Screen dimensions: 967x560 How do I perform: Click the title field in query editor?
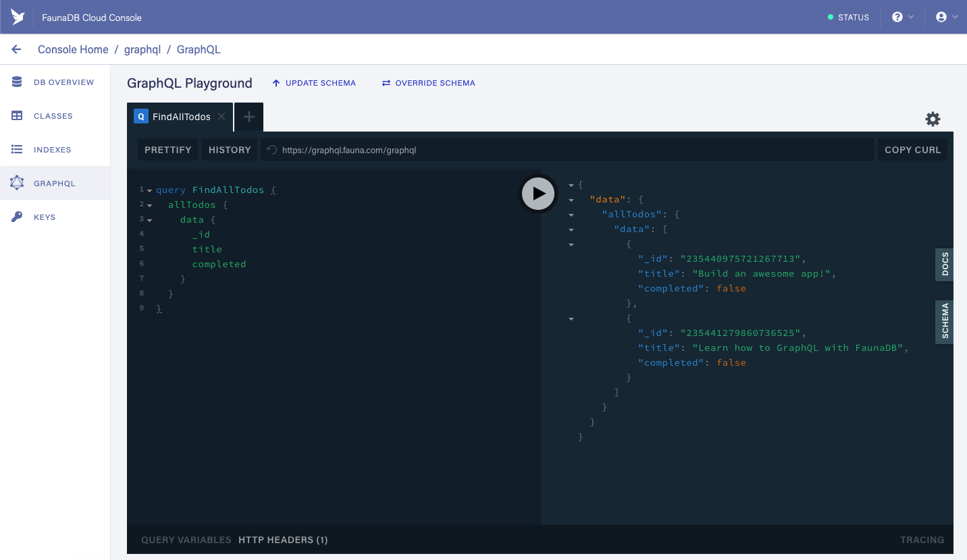207,249
